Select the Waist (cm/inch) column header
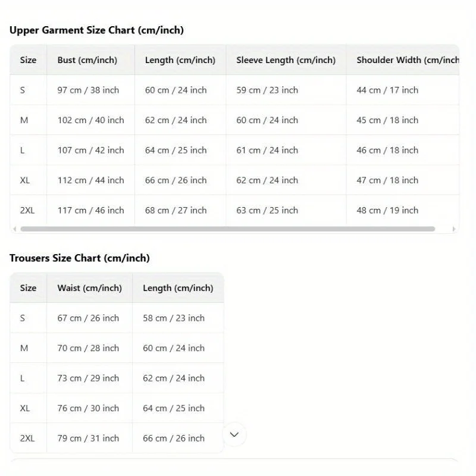Image resolution: width=476 pixels, height=476 pixels. point(89,288)
